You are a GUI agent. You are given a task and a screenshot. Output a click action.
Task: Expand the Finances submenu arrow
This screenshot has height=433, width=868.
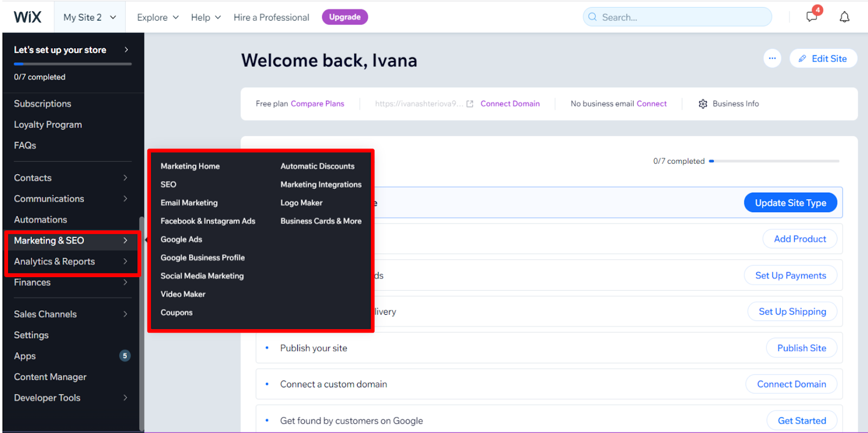[x=125, y=282]
